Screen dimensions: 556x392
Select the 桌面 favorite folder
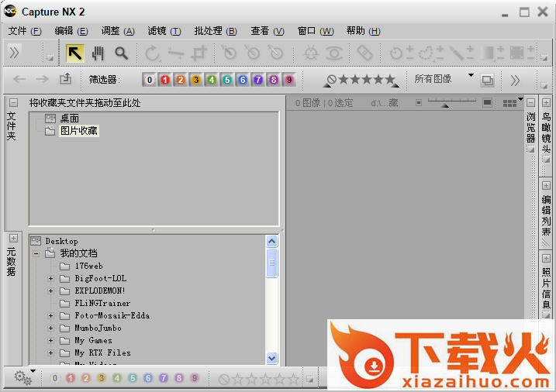(70, 119)
